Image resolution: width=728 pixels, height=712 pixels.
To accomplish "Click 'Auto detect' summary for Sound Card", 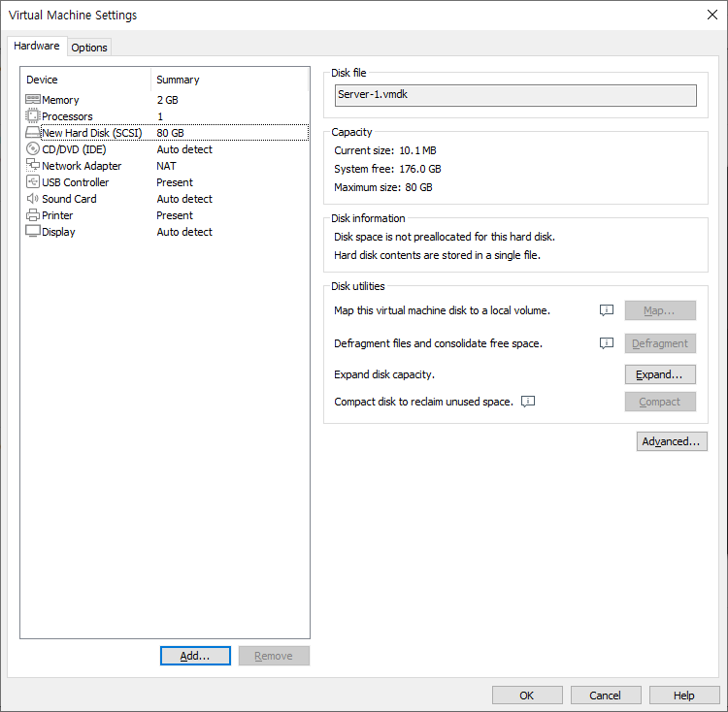I will (184, 199).
